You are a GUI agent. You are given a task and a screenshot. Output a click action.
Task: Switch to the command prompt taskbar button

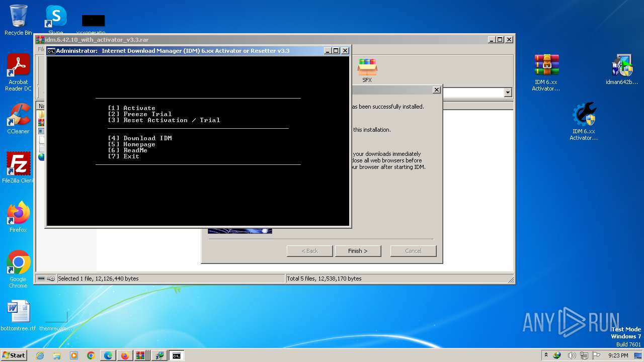(x=177, y=355)
